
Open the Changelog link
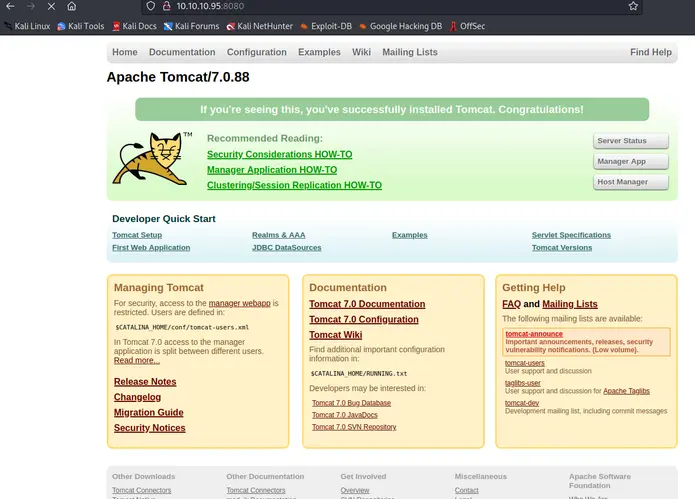tap(137, 397)
